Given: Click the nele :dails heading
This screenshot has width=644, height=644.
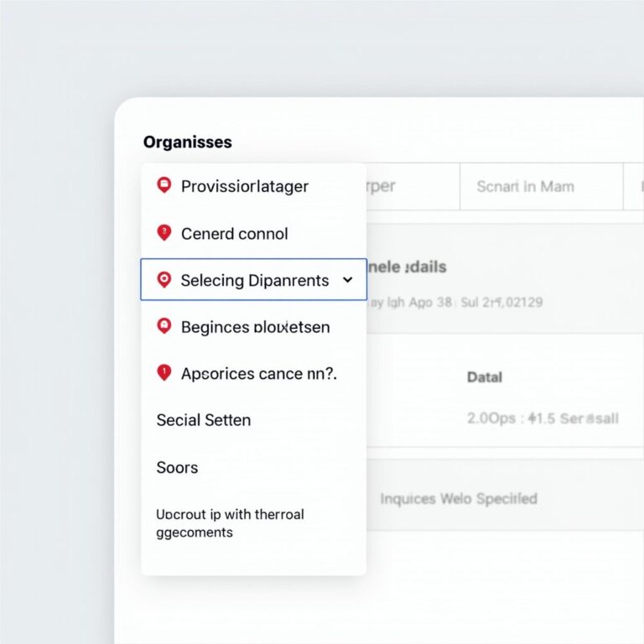Looking at the screenshot, I should click(x=407, y=267).
